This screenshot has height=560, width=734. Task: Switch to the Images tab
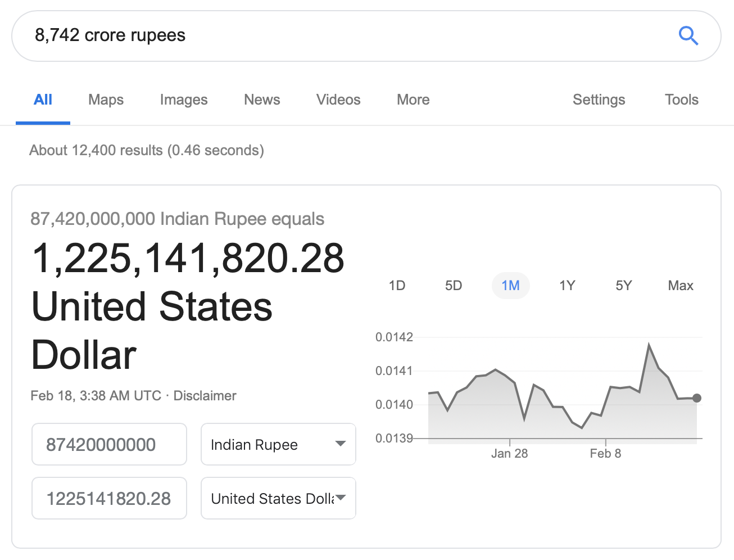coord(183,100)
